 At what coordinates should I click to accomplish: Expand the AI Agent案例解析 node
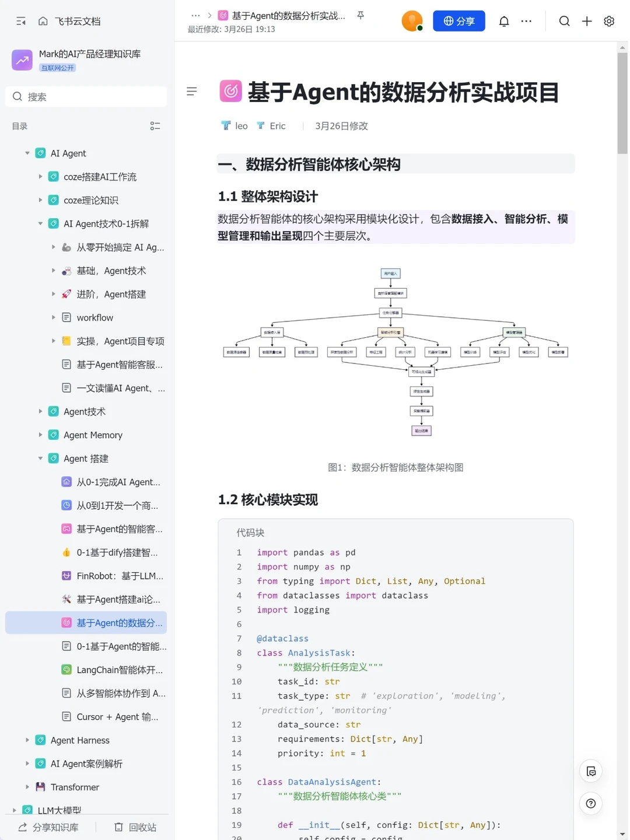click(27, 764)
